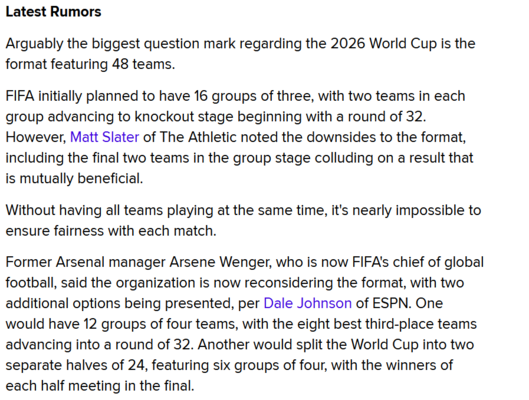Click the words 'The Athletic'
Screen dimensions: 529x400
point(198,137)
